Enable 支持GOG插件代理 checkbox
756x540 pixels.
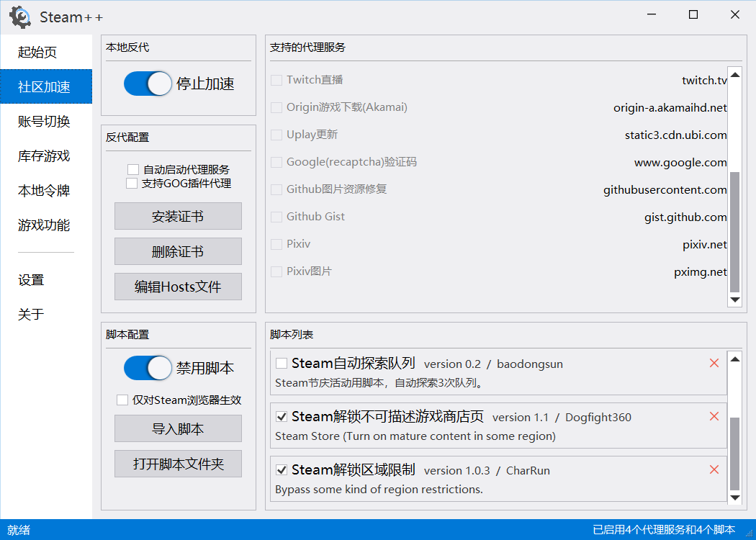coord(132,183)
